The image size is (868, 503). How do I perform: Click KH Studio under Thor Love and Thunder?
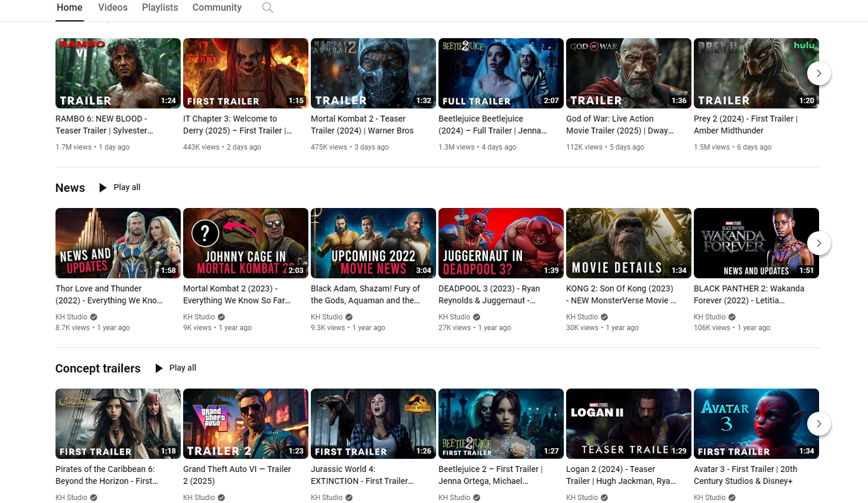(72, 317)
